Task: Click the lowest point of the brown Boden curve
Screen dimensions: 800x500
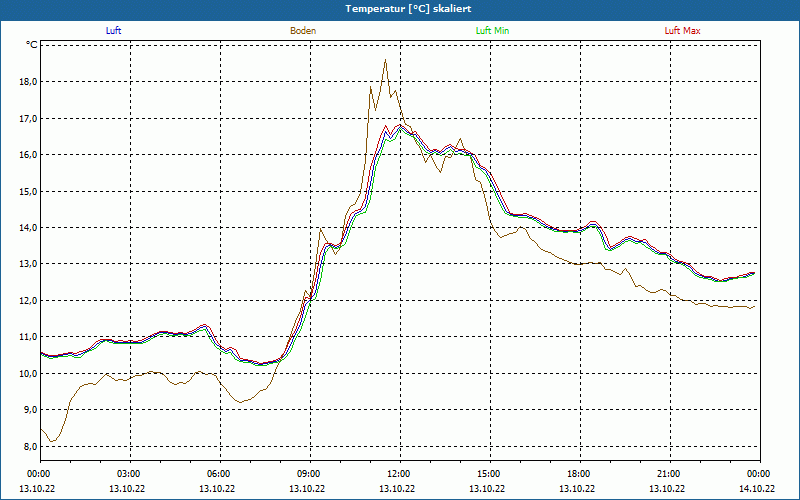Action: coord(51,441)
